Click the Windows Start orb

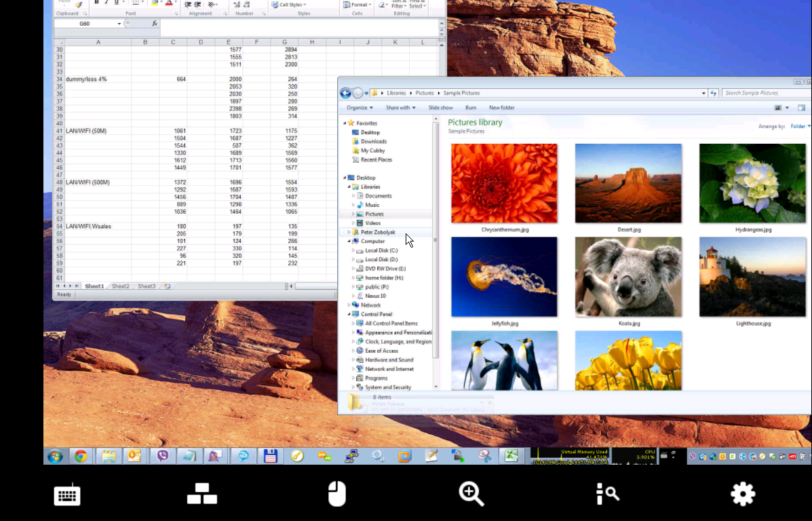(x=56, y=457)
